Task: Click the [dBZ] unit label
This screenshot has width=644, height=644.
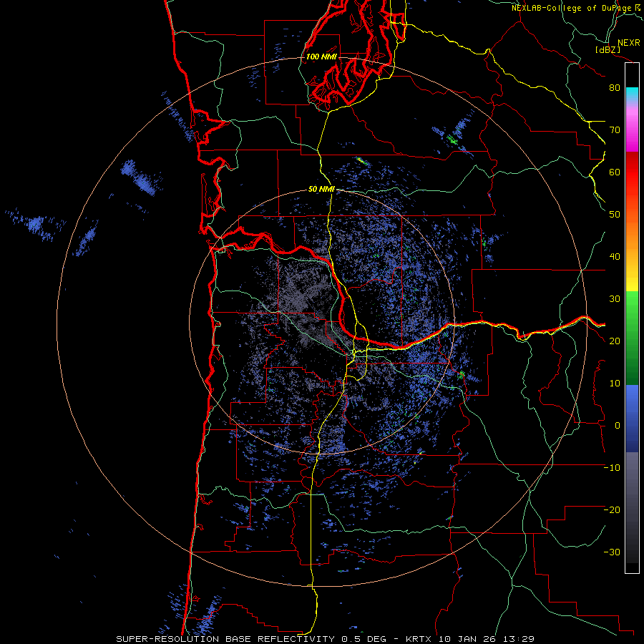Action: 608,49
